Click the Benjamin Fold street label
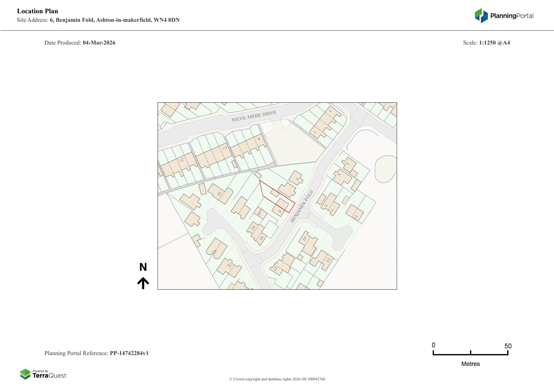Viewport: 554px width, 392px height. 302,206
